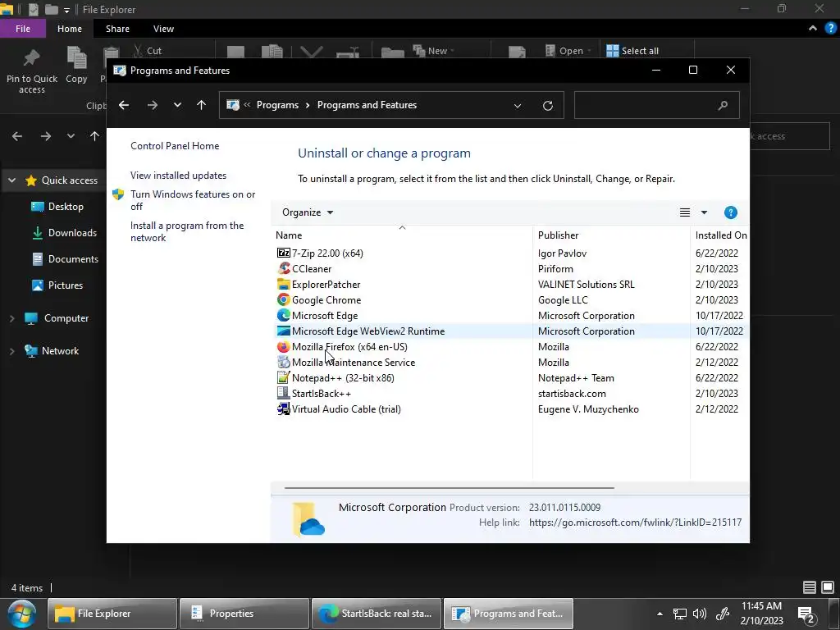840x630 pixels.
Task: Expand Computer node in File Explorer
Action: 11,318
